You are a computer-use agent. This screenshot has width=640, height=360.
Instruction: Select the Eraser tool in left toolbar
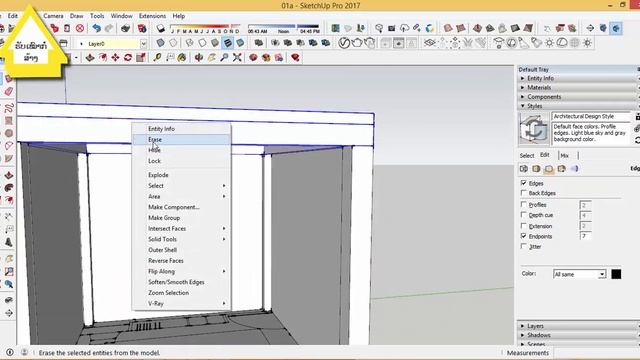coord(9,91)
